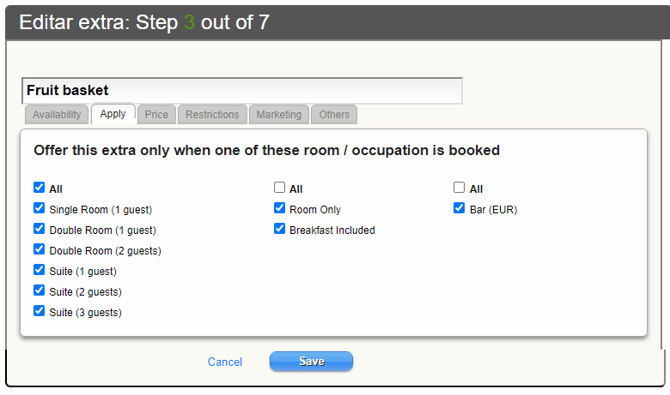This screenshot has width=670, height=395.
Task: Select the Apply tab
Action: tap(113, 114)
